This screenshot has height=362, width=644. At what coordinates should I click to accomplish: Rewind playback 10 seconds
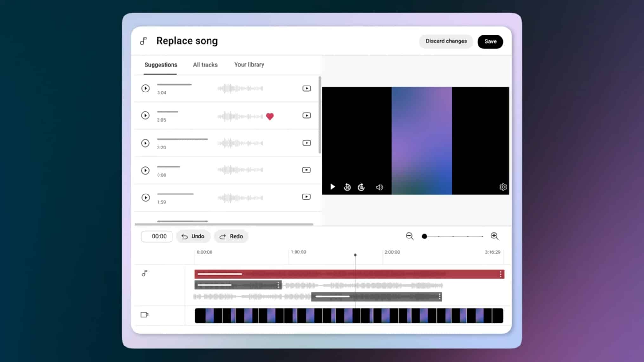tap(347, 187)
